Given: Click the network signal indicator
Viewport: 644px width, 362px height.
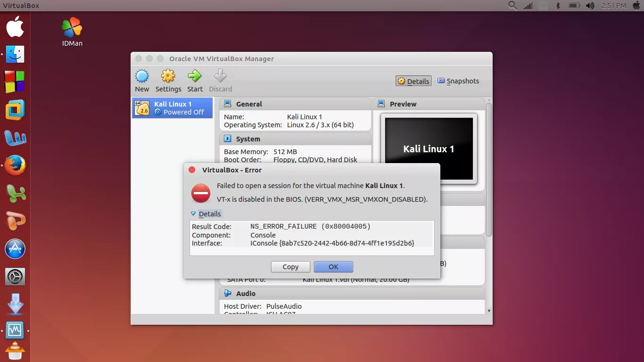Looking at the screenshot, I should tap(528, 6).
